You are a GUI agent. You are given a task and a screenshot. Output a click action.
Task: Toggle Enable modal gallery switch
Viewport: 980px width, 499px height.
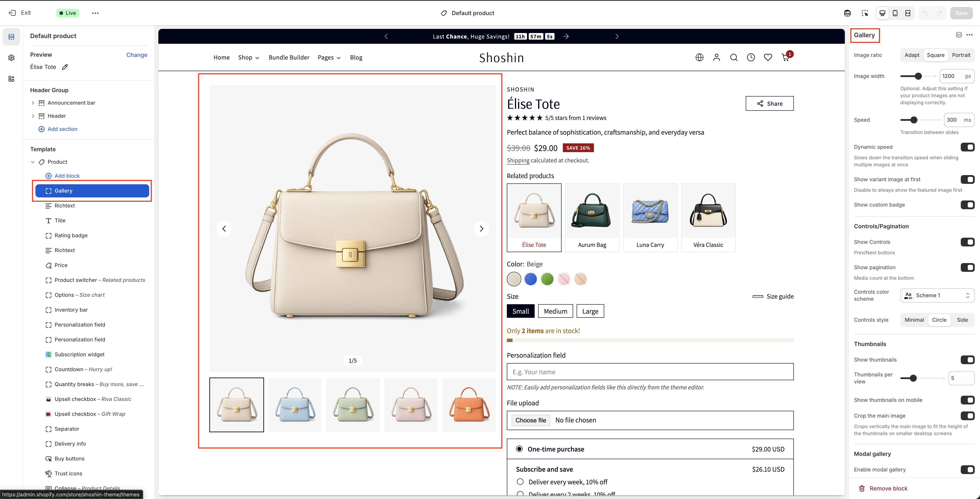[967, 469]
